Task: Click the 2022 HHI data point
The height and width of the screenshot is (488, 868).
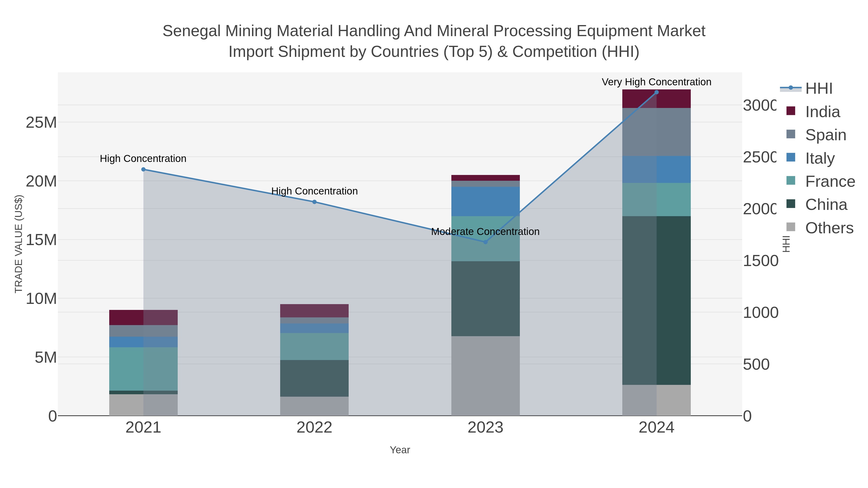Action: [x=314, y=202]
